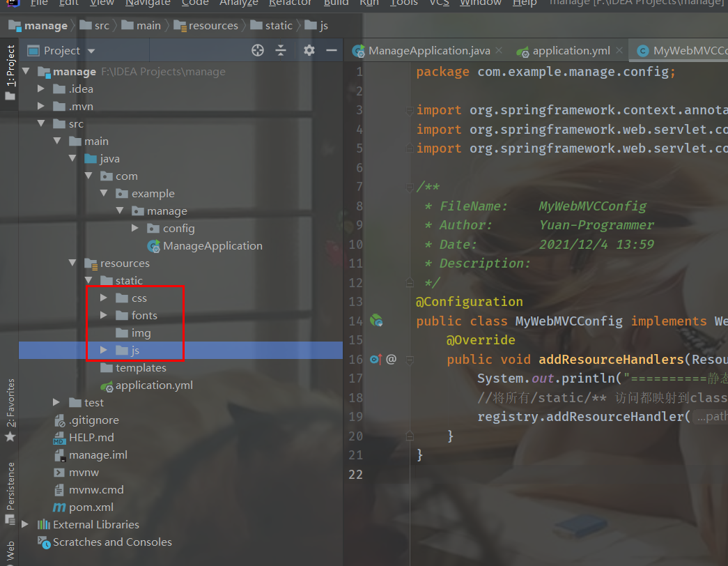
Task: Close the ManageApplication.java tab
Action: 499,50
